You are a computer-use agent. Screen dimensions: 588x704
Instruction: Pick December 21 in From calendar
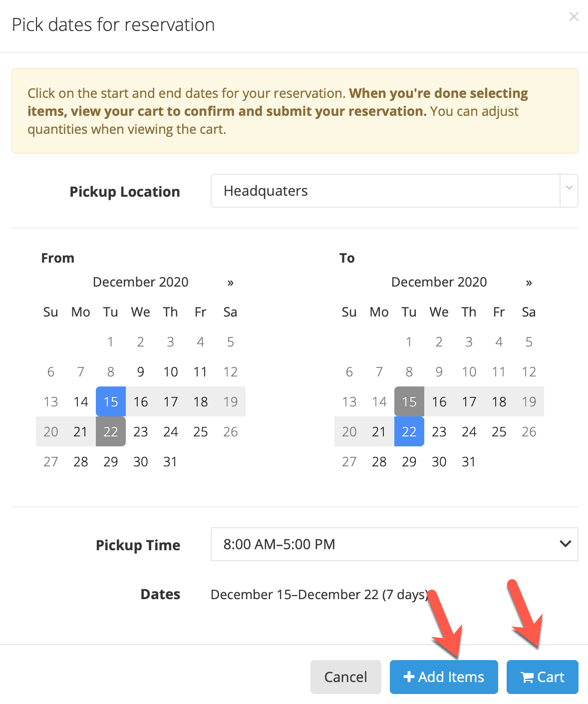(x=81, y=431)
